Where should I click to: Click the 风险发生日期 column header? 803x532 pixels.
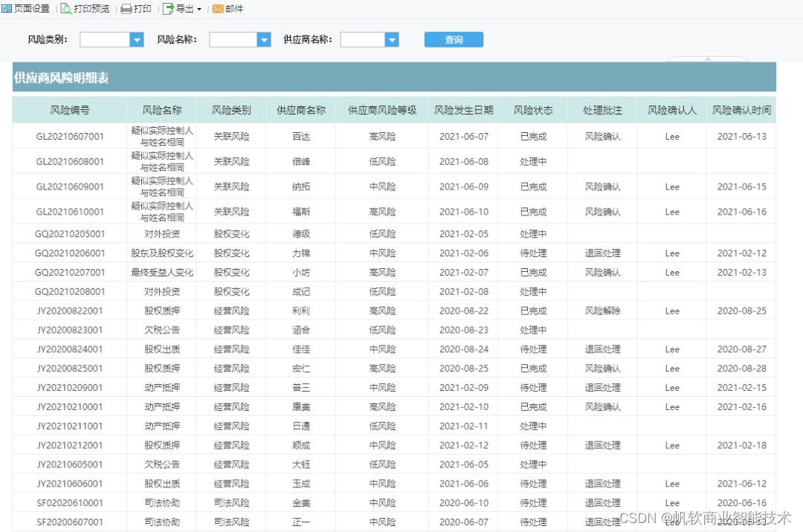pyautogui.click(x=463, y=110)
